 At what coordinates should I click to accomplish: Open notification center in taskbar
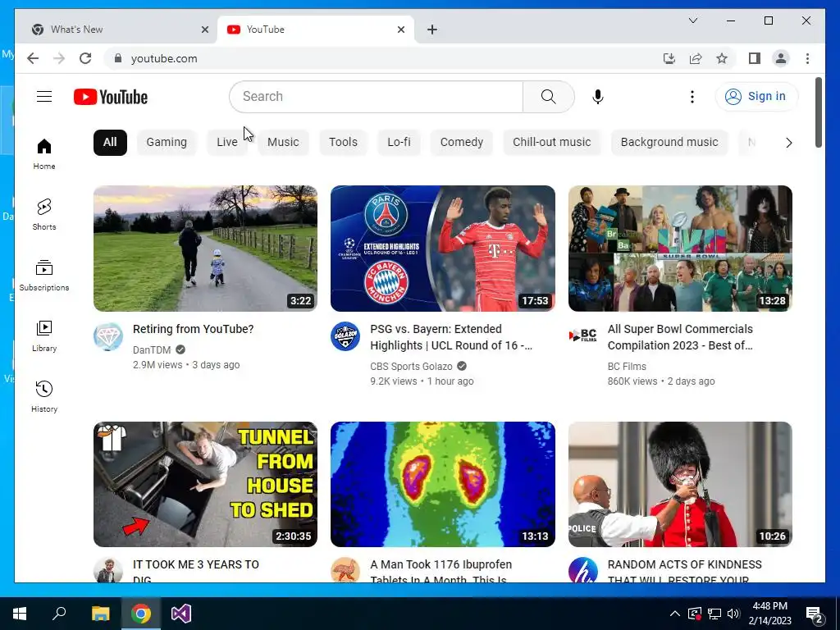[815, 614]
